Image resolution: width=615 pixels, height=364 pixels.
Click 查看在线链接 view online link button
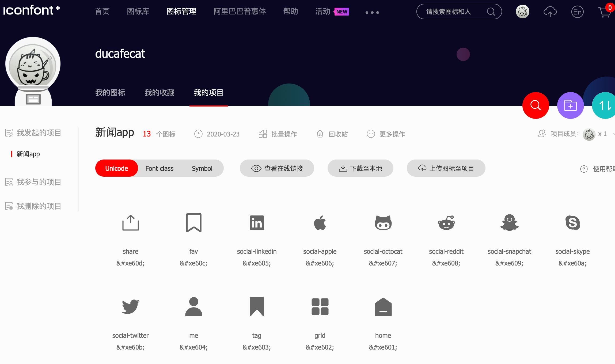click(x=277, y=168)
